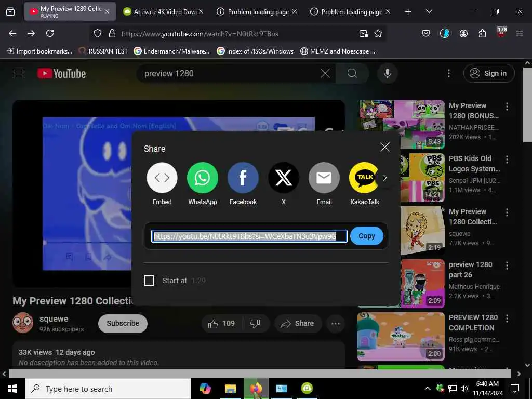This screenshot has width=532, height=399.
Task: Switch to My Preview 1280 Collection tab
Action: (x=70, y=11)
